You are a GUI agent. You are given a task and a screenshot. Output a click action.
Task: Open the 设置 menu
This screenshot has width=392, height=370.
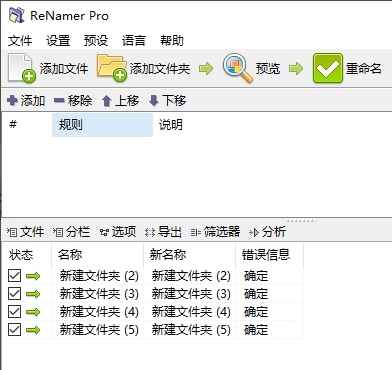[x=58, y=41]
